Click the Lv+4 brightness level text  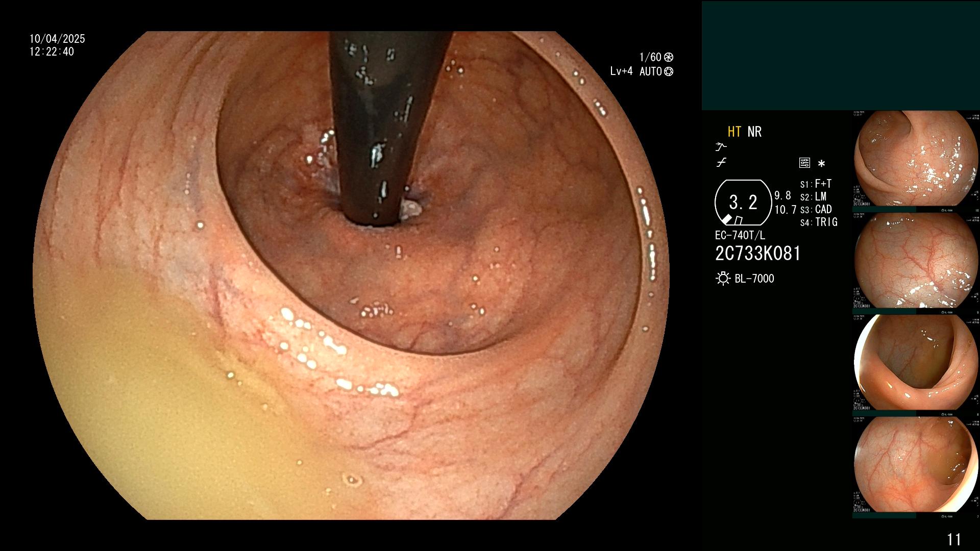click(x=621, y=71)
